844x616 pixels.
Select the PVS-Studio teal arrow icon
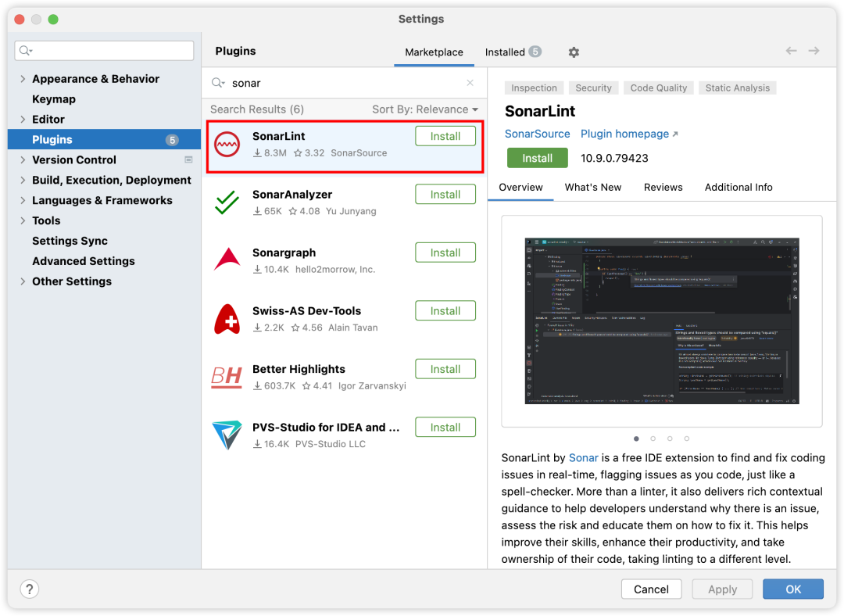coord(227,435)
